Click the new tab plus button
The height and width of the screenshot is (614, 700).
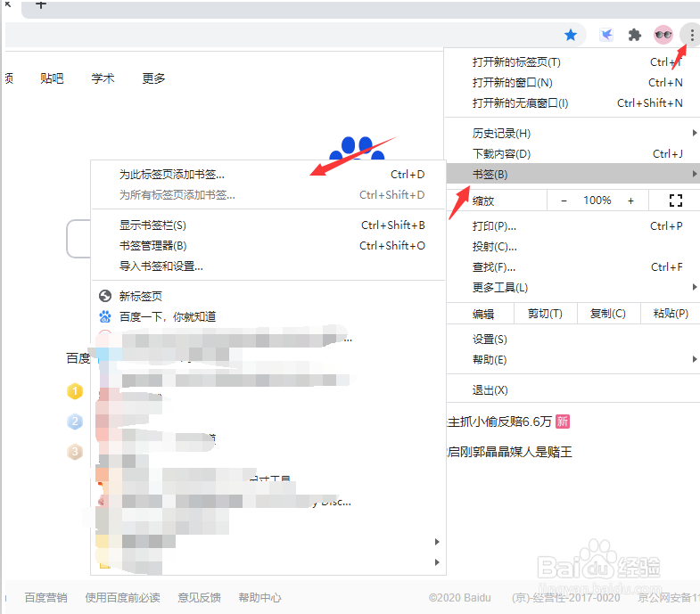41,5
